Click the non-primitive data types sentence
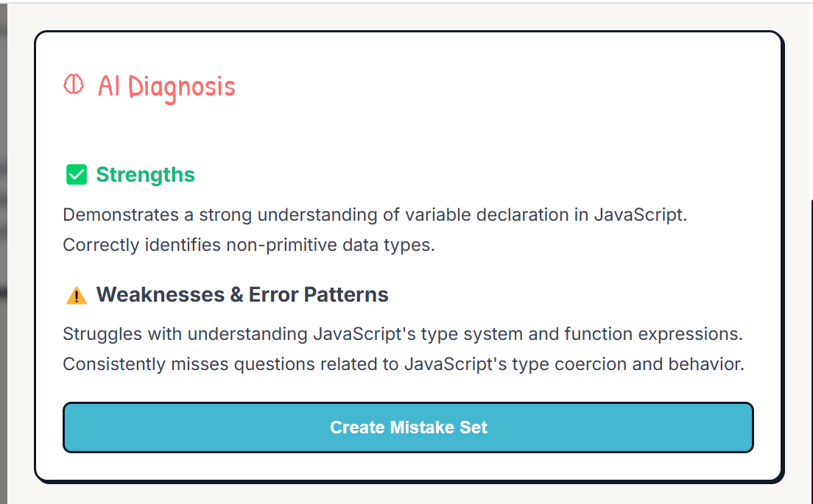813x504 pixels. pyautogui.click(x=249, y=244)
